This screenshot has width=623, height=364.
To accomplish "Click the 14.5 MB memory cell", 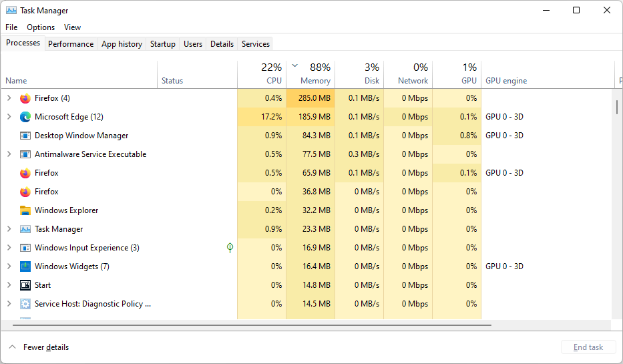I will 310,304.
